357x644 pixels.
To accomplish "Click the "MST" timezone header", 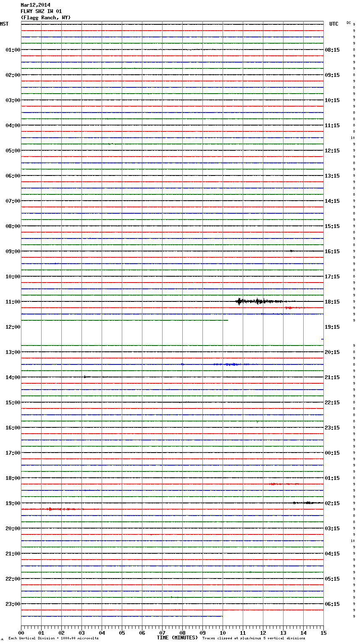I will coord(4,24).
